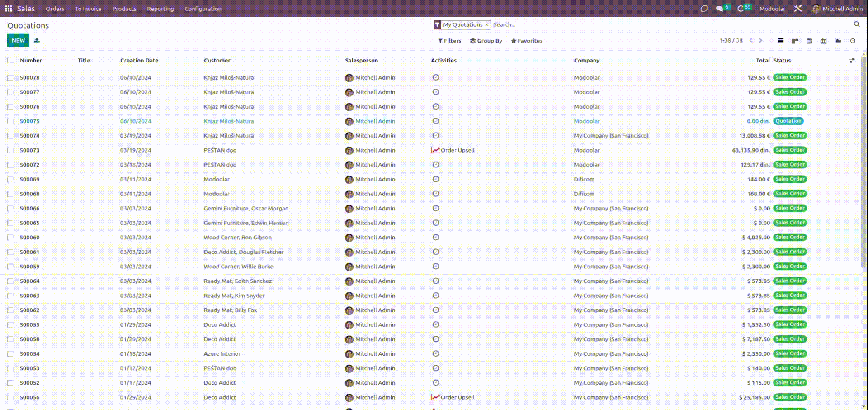Viewport: 868px width, 410px height.
Task: Open quotation S00075
Action: pyautogui.click(x=30, y=121)
